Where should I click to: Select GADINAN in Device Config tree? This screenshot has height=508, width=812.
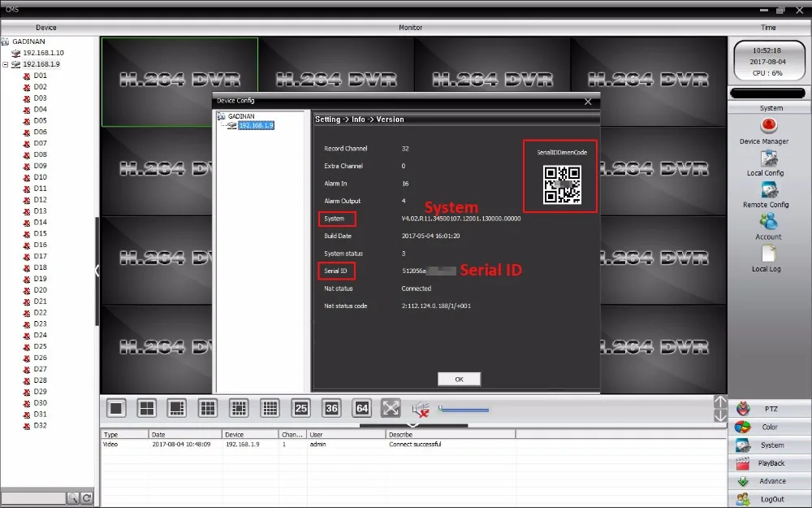click(241, 116)
